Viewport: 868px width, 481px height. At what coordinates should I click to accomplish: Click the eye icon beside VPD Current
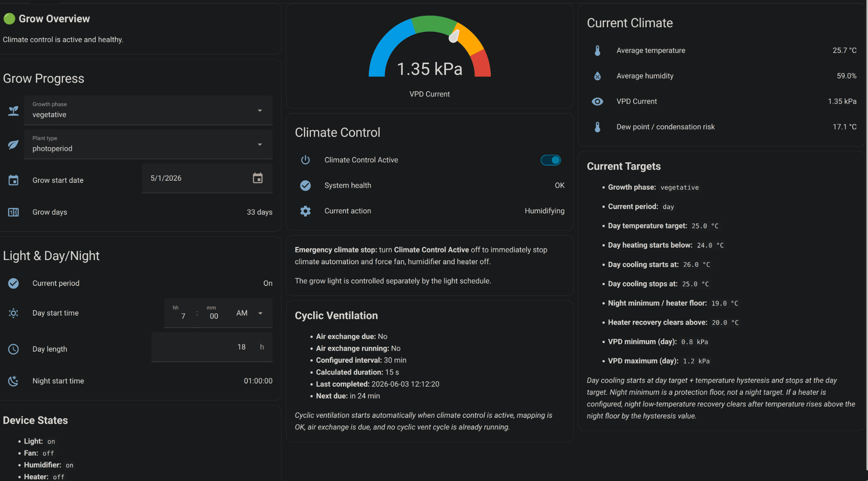pyautogui.click(x=598, y=101)
